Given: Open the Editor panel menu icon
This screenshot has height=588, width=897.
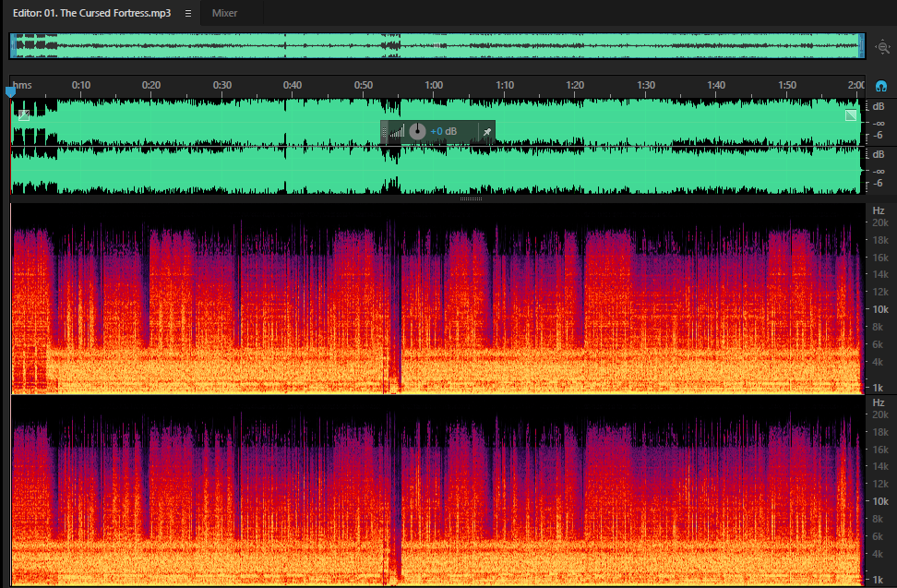Looking at the screenshot, I should click(x=187, y=13).
